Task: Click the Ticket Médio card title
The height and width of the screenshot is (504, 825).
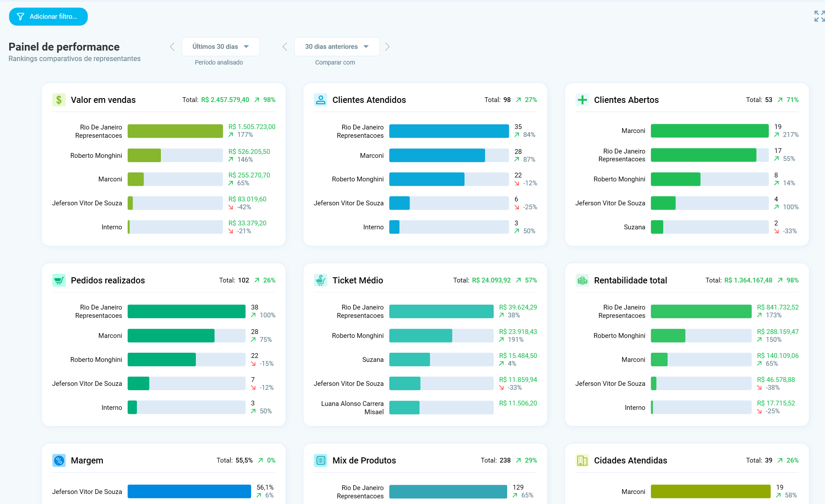Action: click(x=358, y=280)
